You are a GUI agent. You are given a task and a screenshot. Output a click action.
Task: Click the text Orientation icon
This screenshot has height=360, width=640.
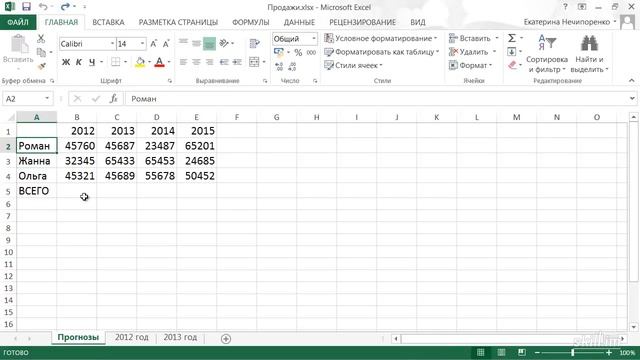(x=224, y=43)
